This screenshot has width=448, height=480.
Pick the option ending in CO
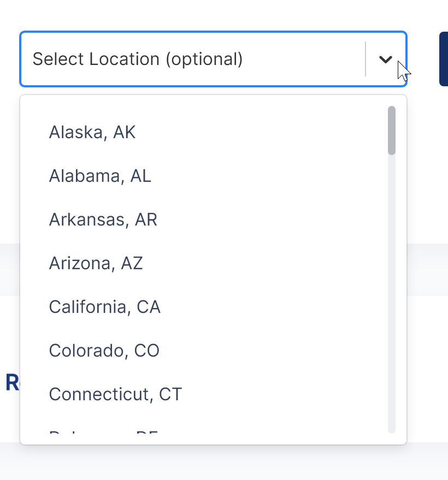coord(104,351)
